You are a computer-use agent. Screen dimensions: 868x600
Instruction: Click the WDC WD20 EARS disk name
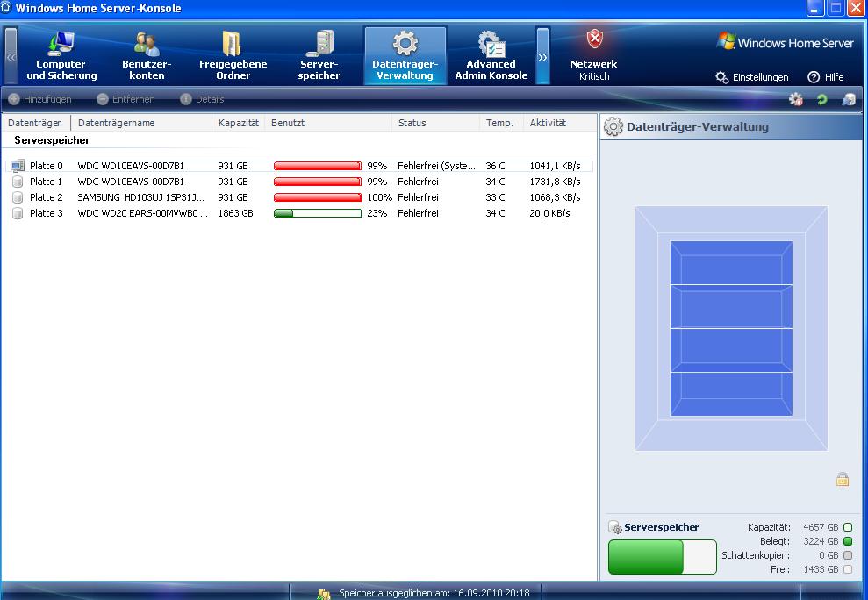pos(142,213)
